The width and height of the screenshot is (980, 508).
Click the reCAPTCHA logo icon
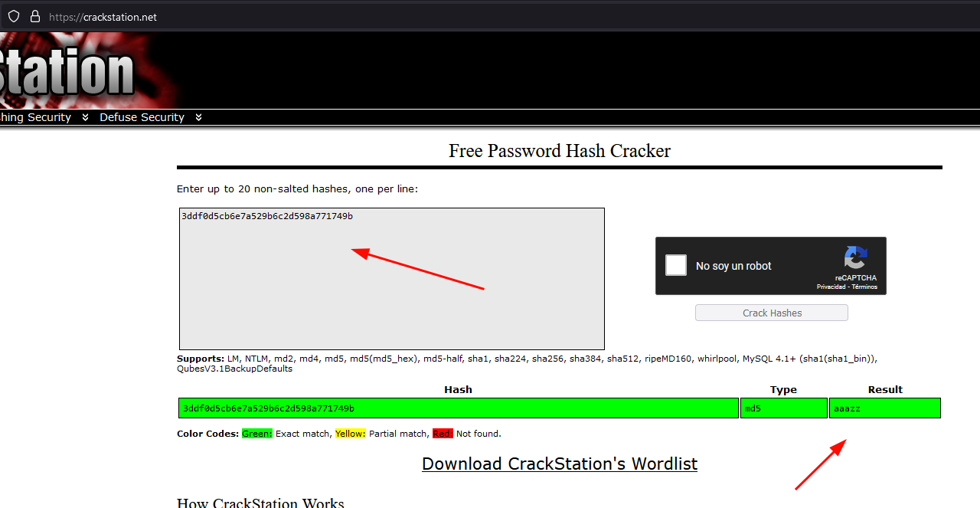856,257
